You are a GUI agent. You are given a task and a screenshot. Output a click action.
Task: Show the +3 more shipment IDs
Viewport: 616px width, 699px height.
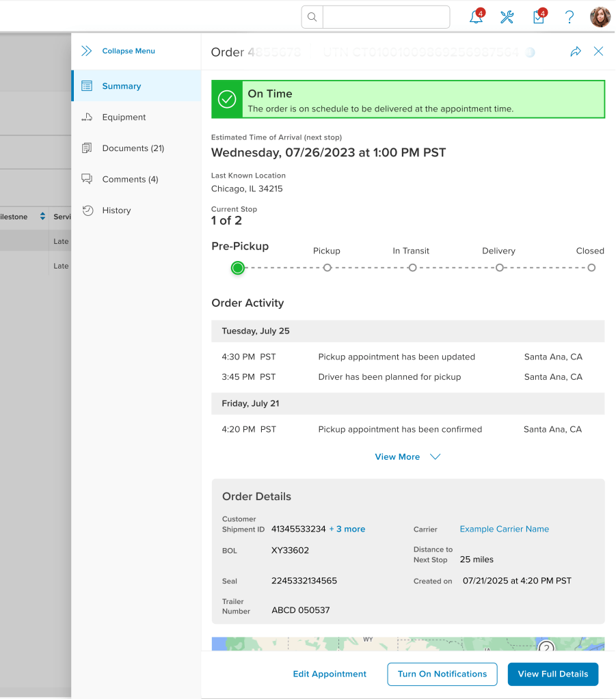347,529
